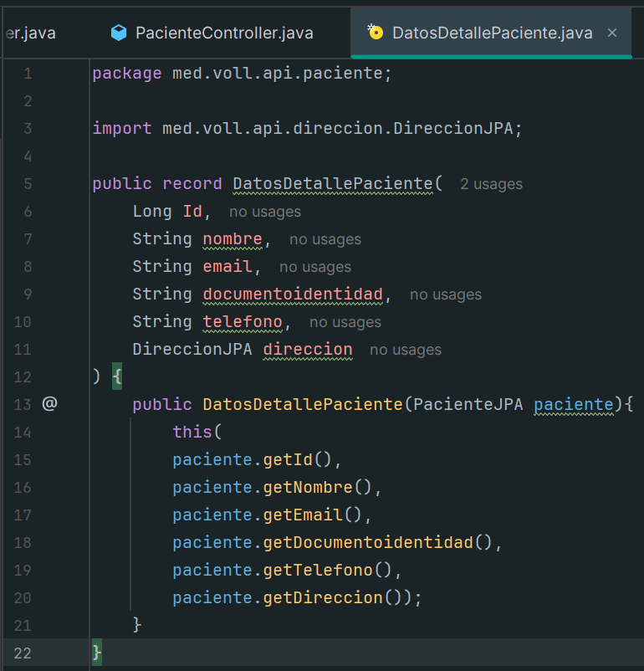Click 'PacienteJPA' parameter type
Screen dimensions: 644x671
(468, 404)
